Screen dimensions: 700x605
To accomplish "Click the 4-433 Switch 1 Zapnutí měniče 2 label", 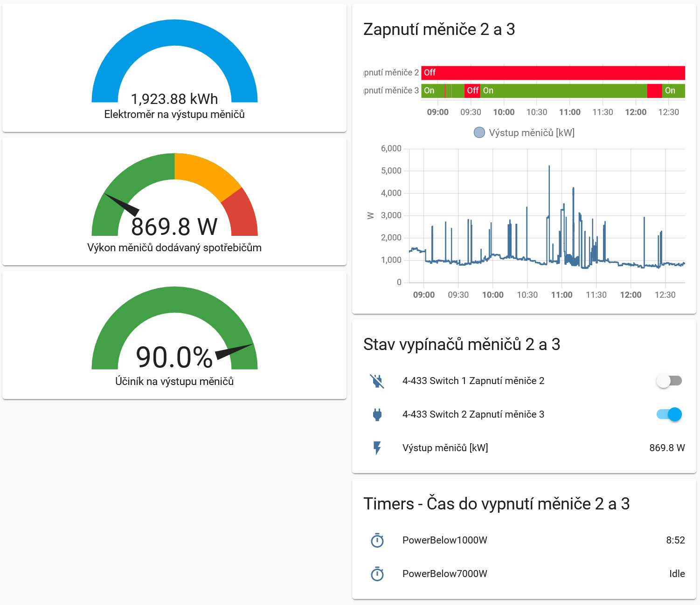I will [x=473, y=381].
